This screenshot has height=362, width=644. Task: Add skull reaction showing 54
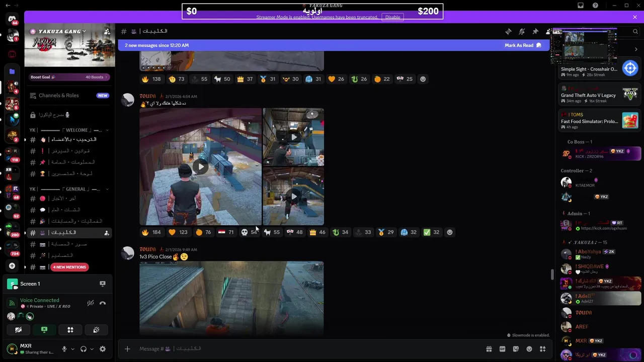pyautogui.click(x=249, y=232)
